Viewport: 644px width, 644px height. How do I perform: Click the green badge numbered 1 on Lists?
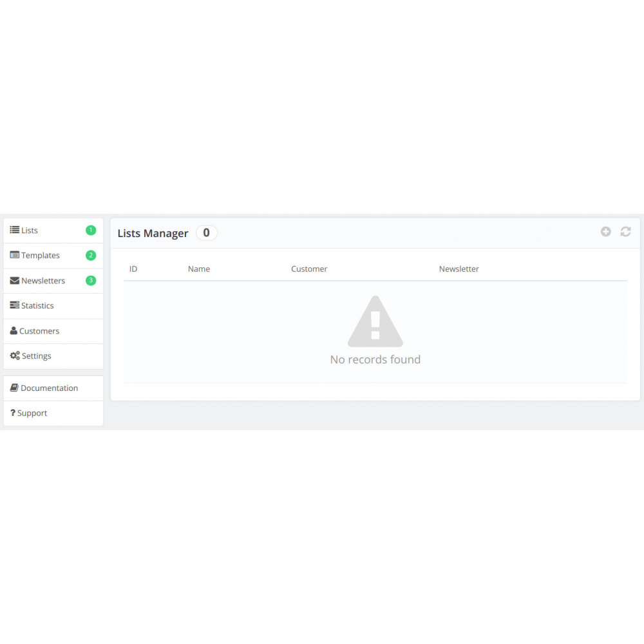[x=91, y=230]
